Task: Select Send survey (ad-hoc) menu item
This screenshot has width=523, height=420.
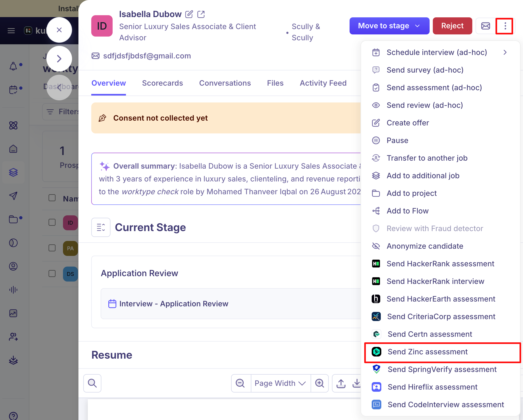Action: click(440, 70)
